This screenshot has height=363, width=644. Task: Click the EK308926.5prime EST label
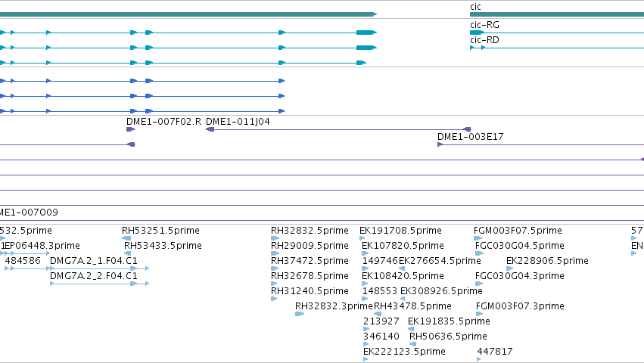pyautogui.click(x=441, y=291)
